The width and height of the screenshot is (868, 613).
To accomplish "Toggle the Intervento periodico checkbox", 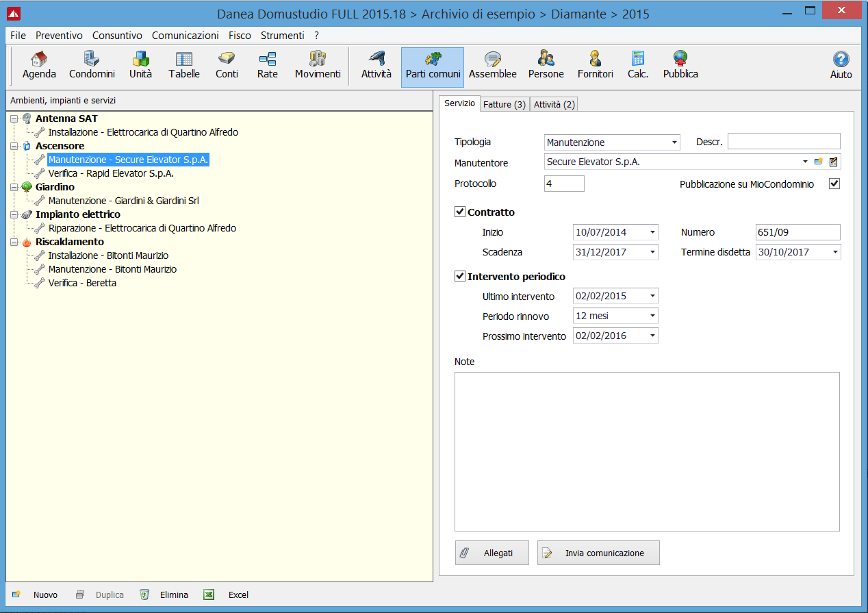I will point(460,276).
